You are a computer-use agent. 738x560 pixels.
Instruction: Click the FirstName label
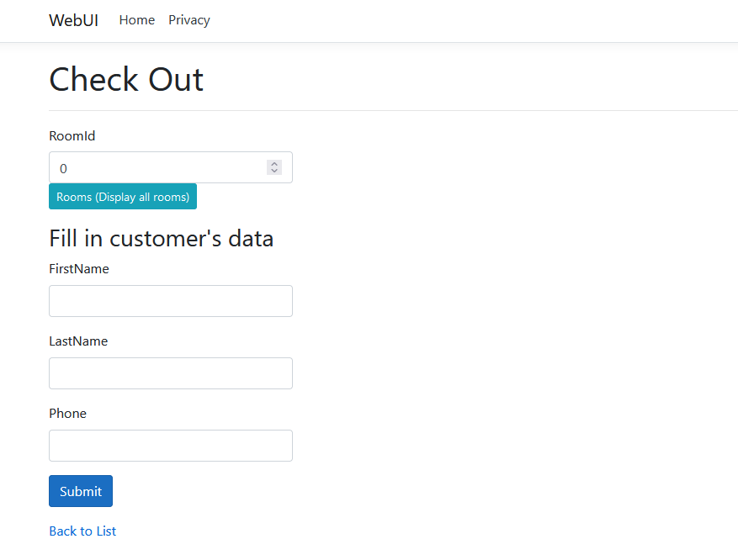[x=79, y=268]
